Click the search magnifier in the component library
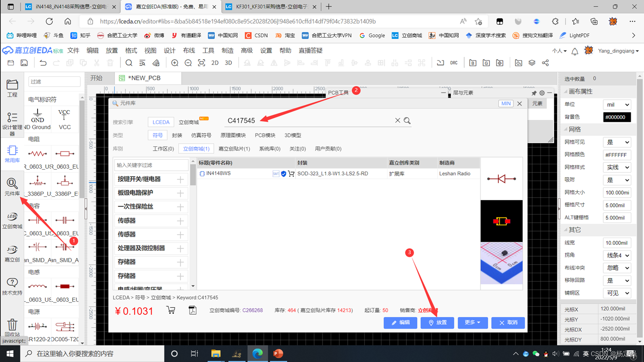 tap(407, 121)
